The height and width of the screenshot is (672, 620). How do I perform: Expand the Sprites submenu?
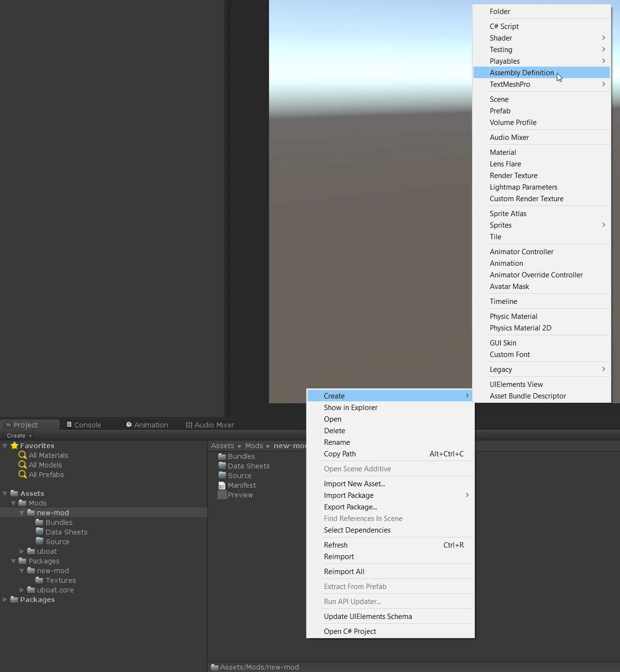pos(541,225)
